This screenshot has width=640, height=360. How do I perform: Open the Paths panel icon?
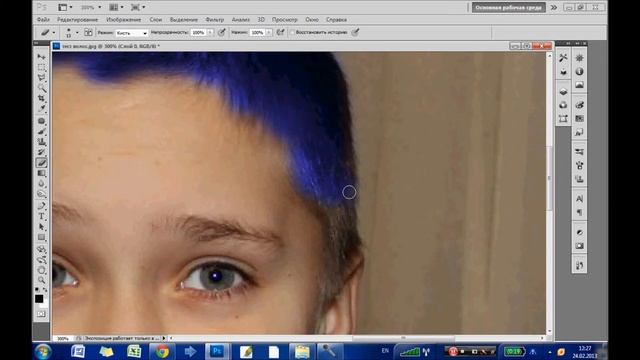click(563, 119)
